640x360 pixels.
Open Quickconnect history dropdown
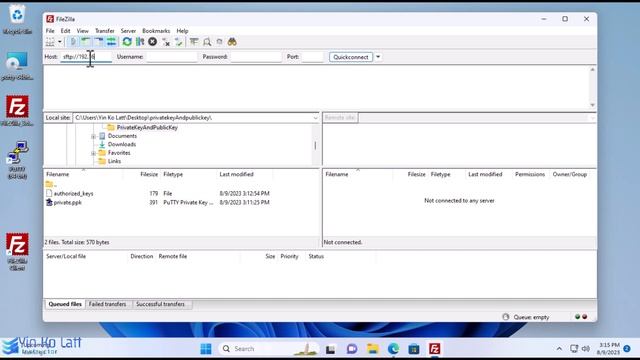coord(378,57)
